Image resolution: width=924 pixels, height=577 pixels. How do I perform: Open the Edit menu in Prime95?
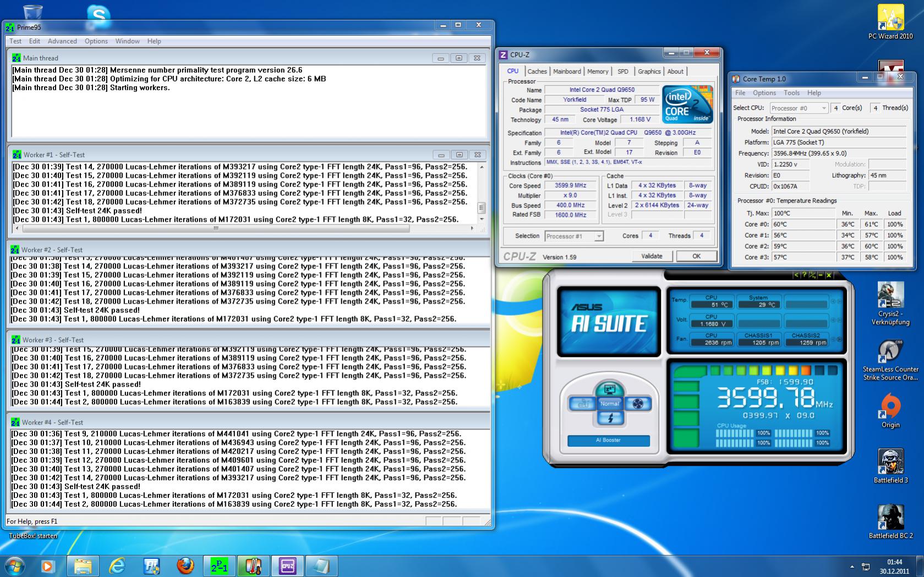click(35, 41)
